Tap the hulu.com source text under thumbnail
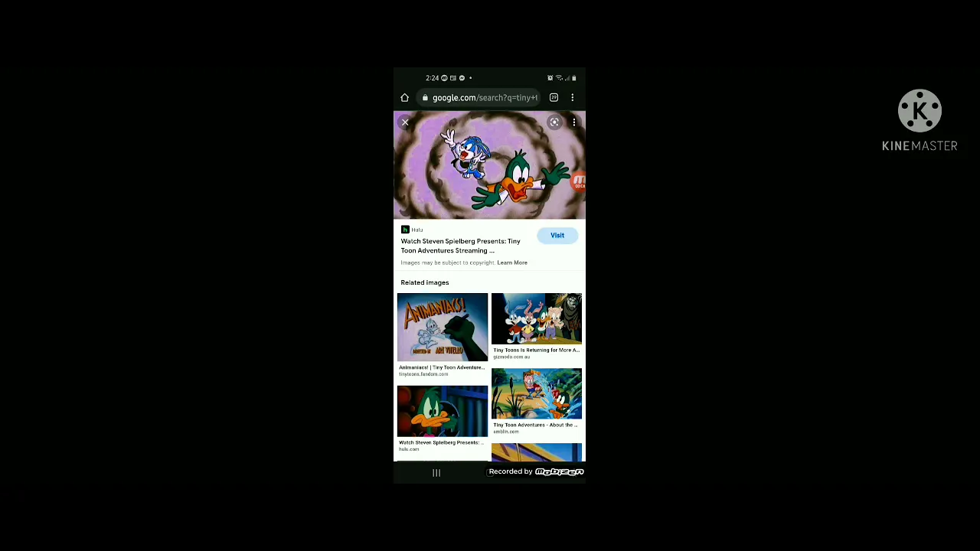 (x=409, y=449)
